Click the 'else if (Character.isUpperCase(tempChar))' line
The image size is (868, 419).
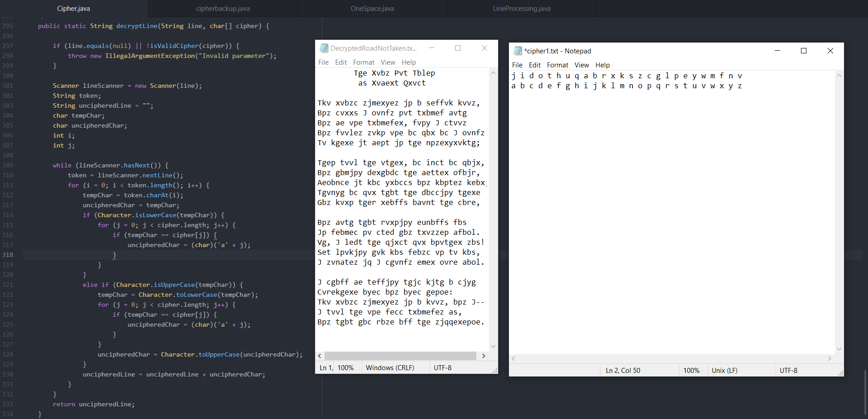coord(163,285)
